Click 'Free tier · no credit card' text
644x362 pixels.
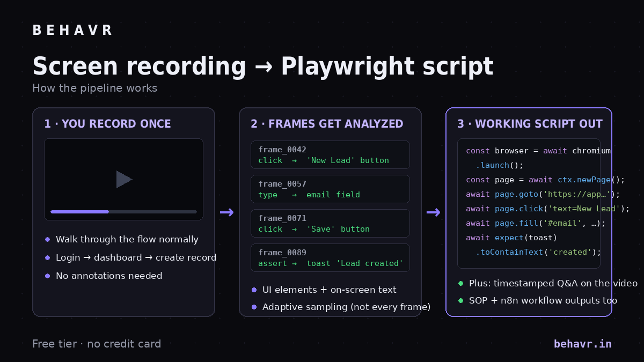click(x=97, y=344)
